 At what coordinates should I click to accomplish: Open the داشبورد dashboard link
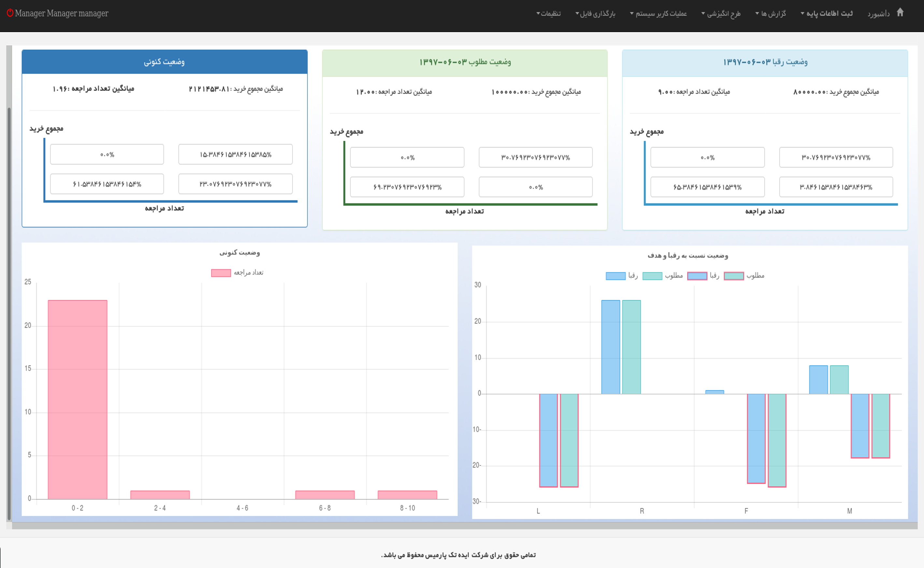click(x=878, y=14)
